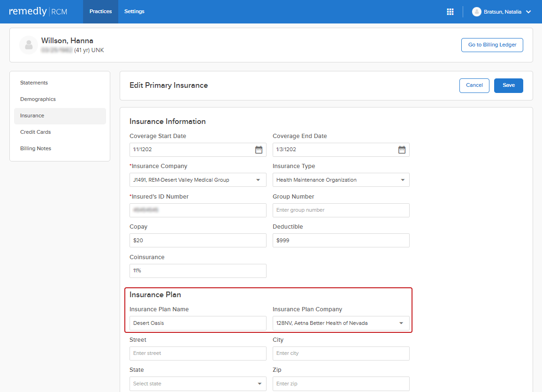
Task: Click the Edit Primary Insurance heading
Action: [168, 85]
